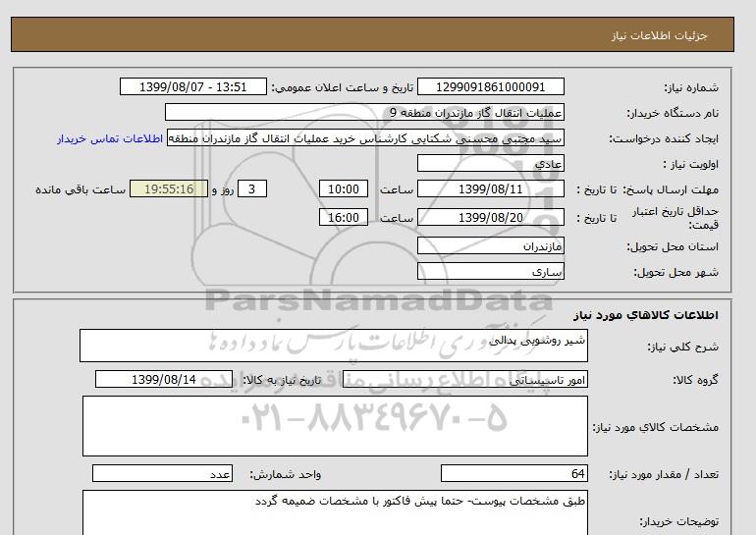Select the goods group field امور تاسیساتی
The width and height of the screenshot is (756, 535).
click(x=464, y=379)
